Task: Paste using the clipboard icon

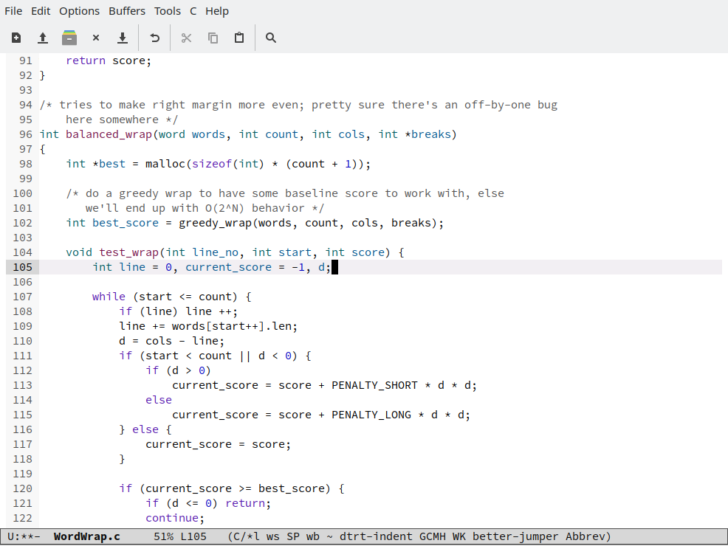Action: [x=239, y=38]
